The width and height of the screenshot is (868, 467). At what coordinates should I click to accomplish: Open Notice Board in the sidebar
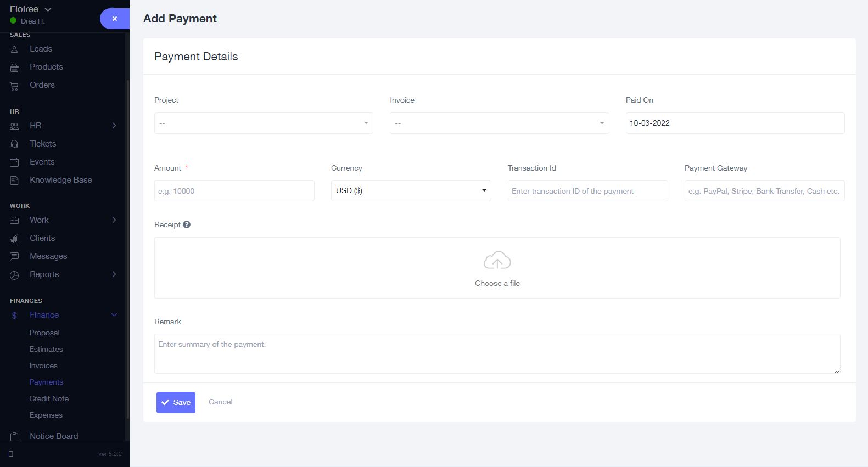(x=54, y=436)
